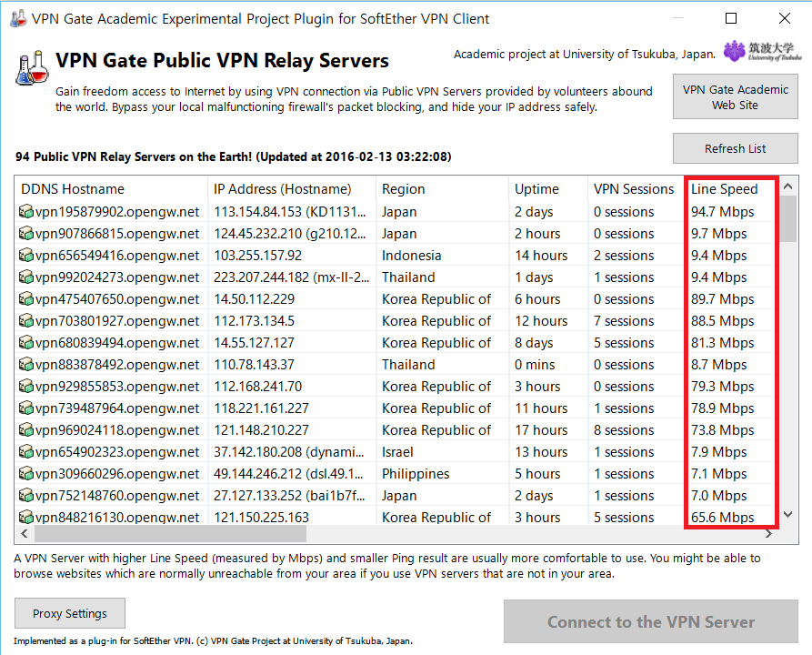Click 94.7 Mbps line speed cell
The image size is (812, 655).
point(722,211)
